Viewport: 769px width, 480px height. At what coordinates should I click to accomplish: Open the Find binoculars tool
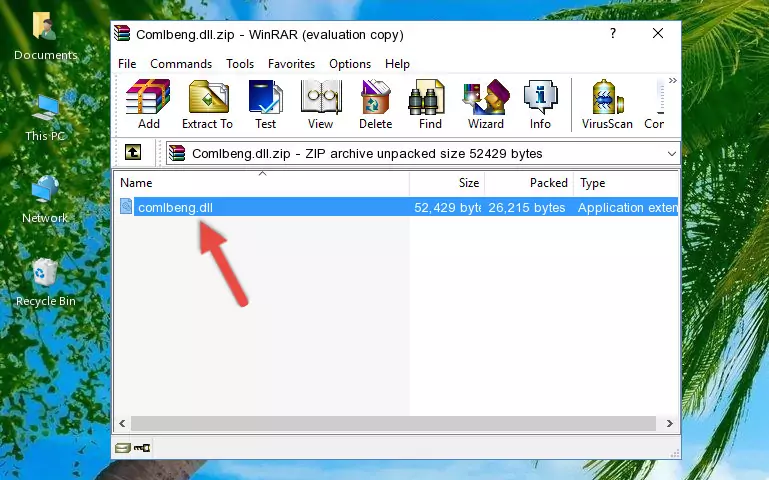[x=430, y=104]
